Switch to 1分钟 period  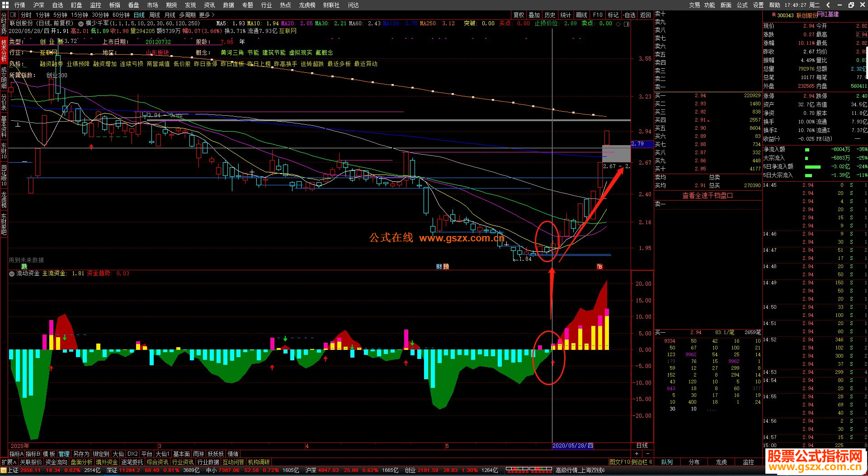click(x=42, y=15)
